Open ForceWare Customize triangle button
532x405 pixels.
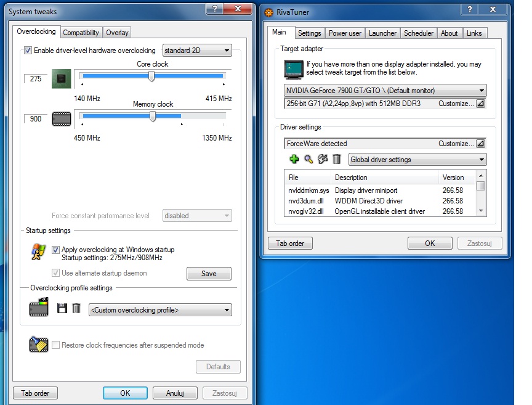[x=480, y=144]
